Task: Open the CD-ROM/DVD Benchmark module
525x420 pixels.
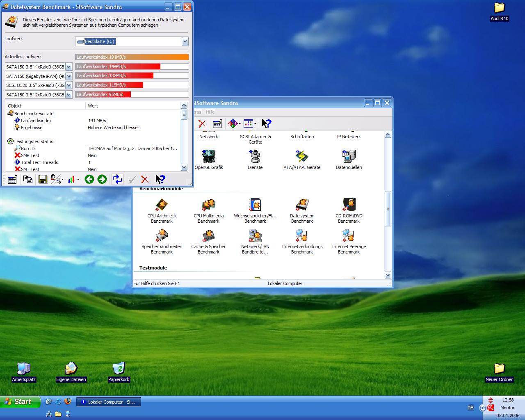Action: click(x=349, y=211)
